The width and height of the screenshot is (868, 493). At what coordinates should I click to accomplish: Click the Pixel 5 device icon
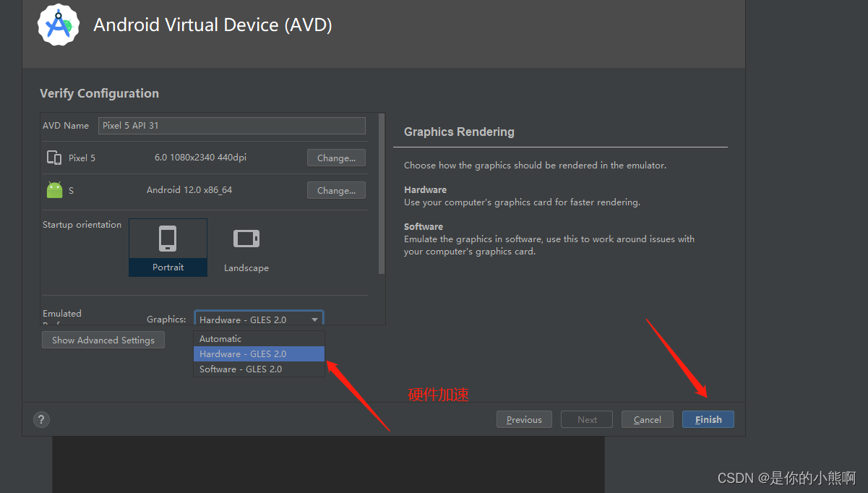(x=54, y=158)
